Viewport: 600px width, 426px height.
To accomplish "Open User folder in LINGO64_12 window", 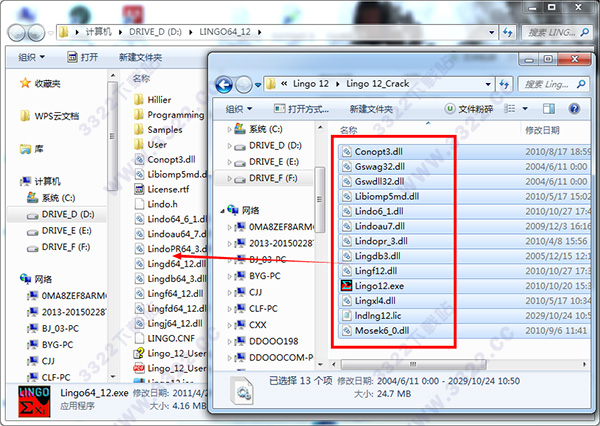I will 150,145.
